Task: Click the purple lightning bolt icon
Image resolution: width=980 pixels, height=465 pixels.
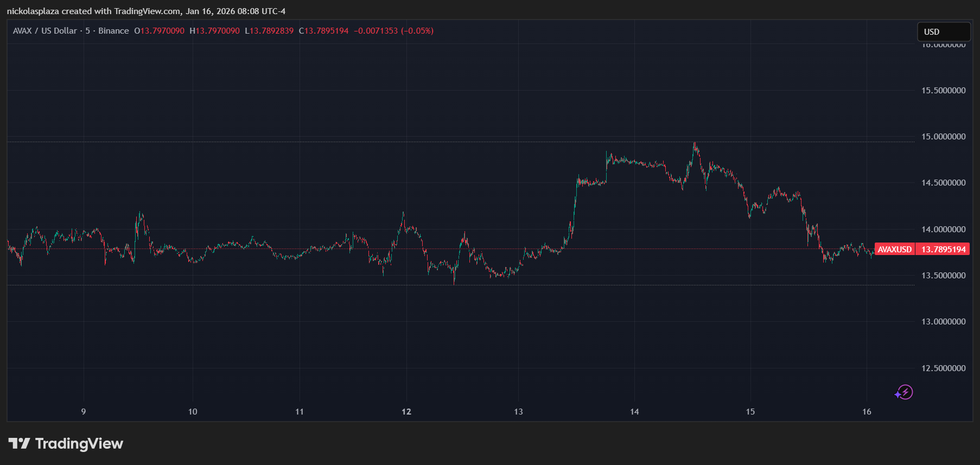Action: click(904, 392)
